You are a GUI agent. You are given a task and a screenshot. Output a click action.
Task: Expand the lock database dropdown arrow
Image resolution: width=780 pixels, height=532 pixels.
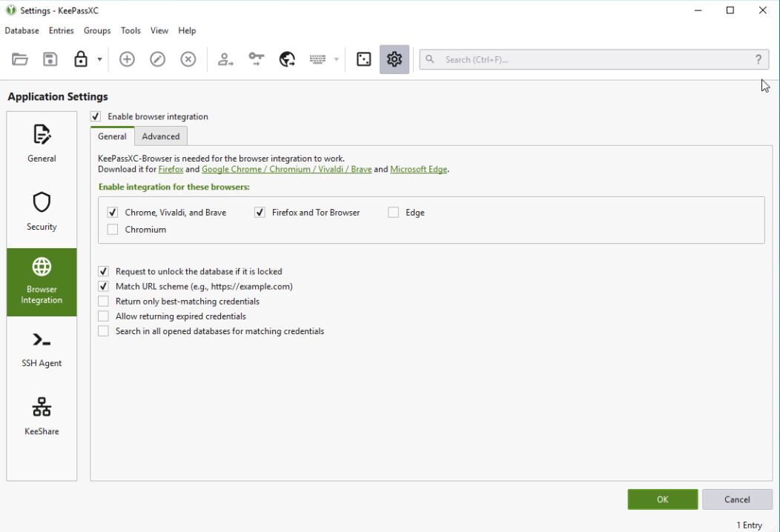click(99, 59)
